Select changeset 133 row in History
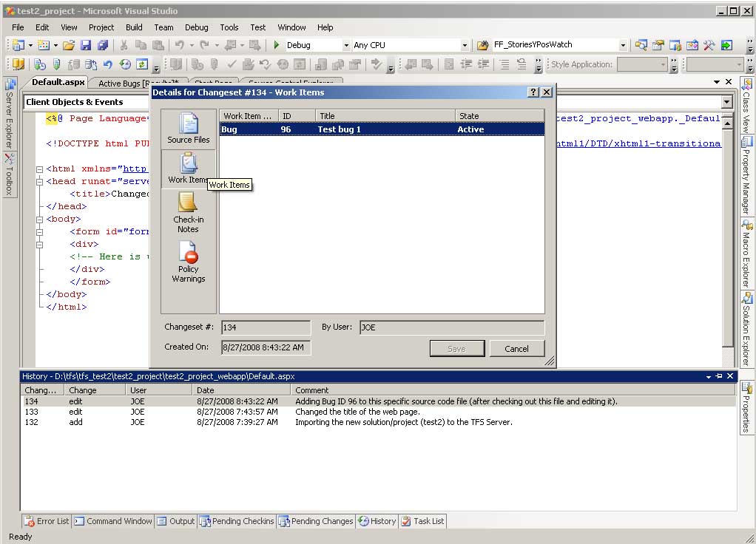Screen dimensions: 756x544 pyautogui.click(x=379, y=412)
